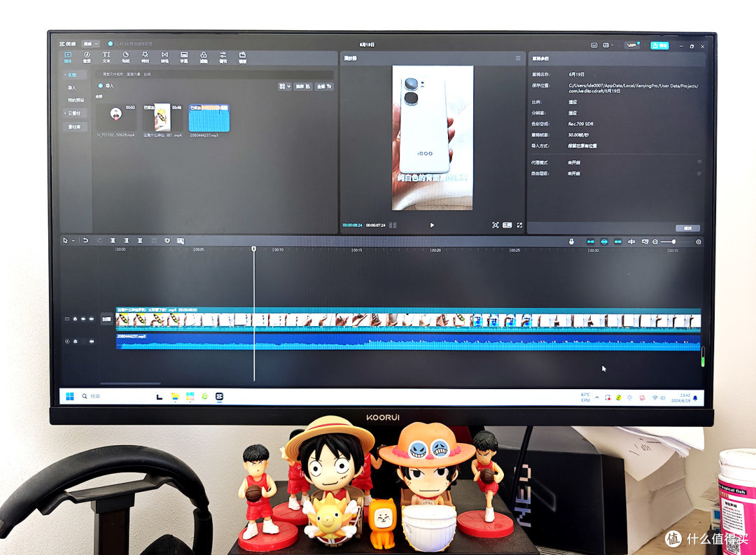756x555 pixels.
Task: Delete left of playhead (trim left)
Action: tap(126, 240)
